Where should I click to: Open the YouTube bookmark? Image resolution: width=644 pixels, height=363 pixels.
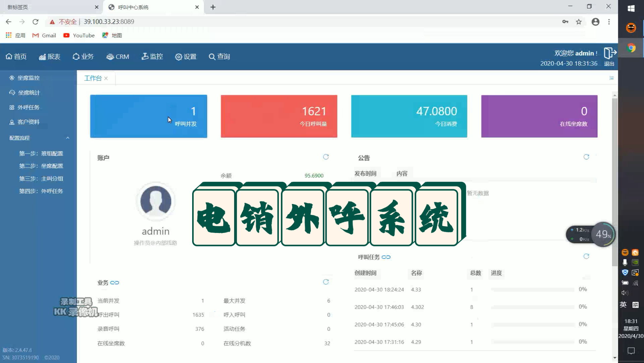79,35
